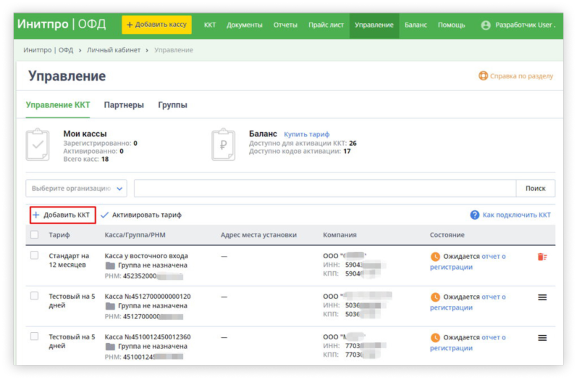The width and height of the screenshot is (577, 380).
Task: Open Прайс лист in top navigation
Action: [x=326, y=25]
